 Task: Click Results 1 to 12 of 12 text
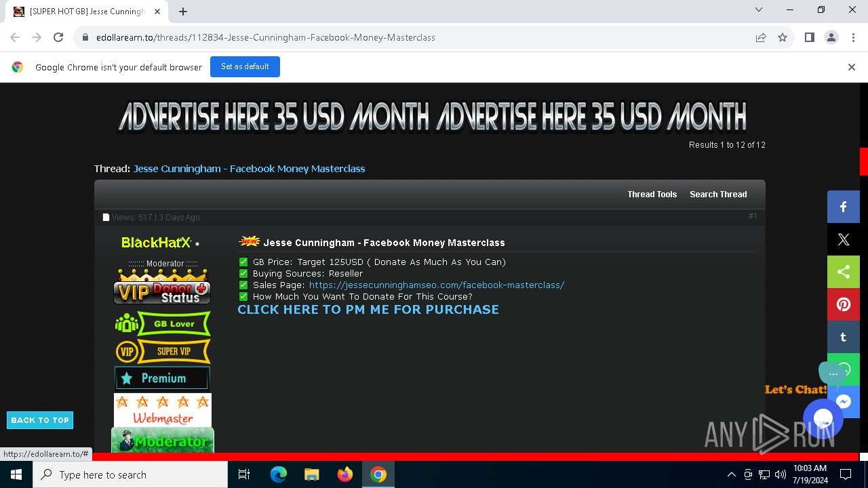pyautogui.click(x=727, y=145)
